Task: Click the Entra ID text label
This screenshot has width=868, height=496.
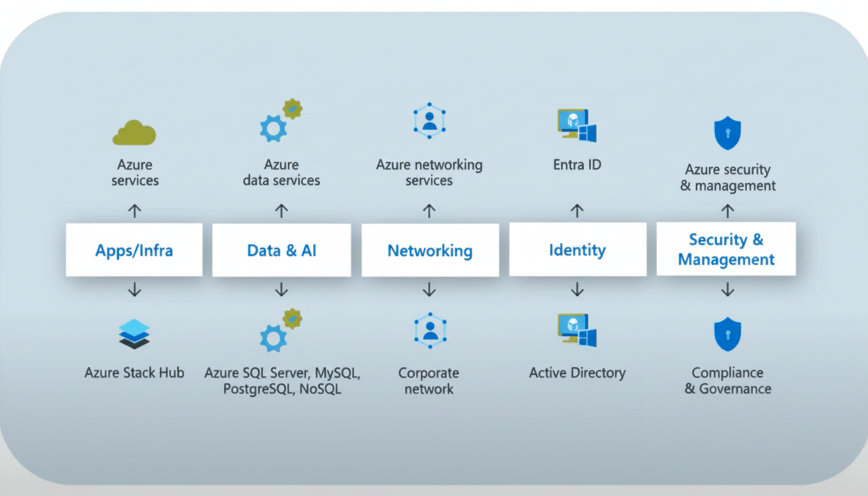Action: pos(577,165)
